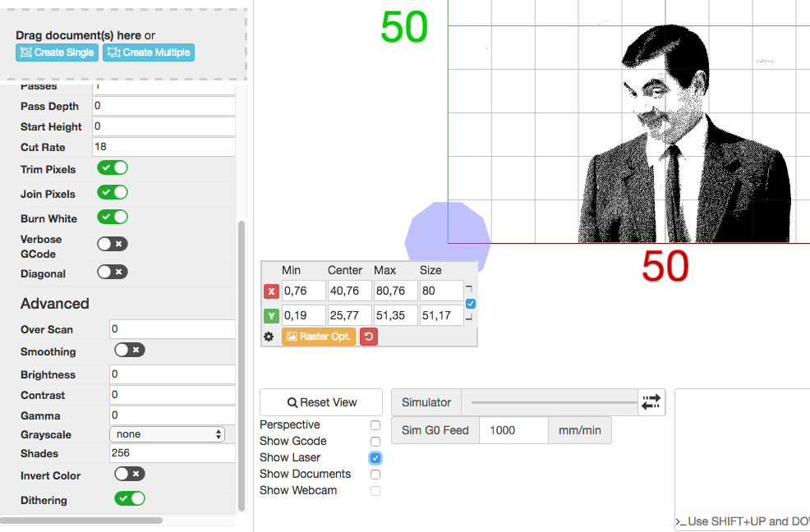This screenshot has height=532, width=810.
Task: Open Raster Opt. settings
Action: coord(319,337)
